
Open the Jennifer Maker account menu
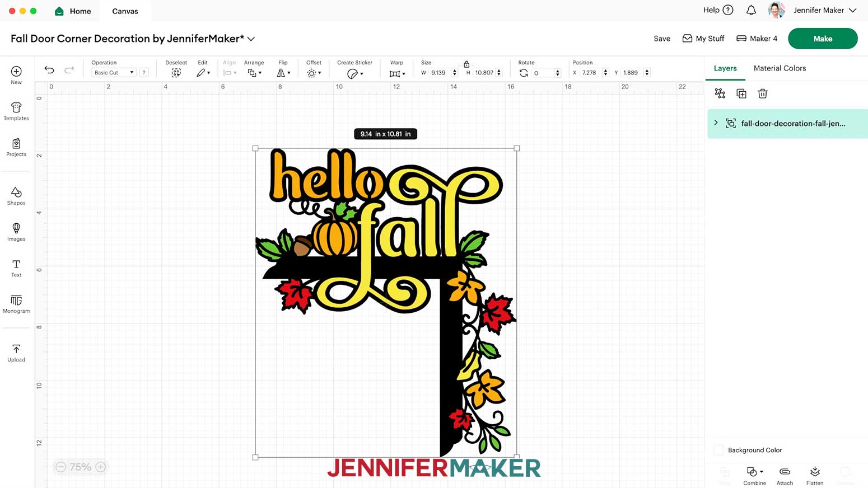pyautogui.click(x=824, y=10)
